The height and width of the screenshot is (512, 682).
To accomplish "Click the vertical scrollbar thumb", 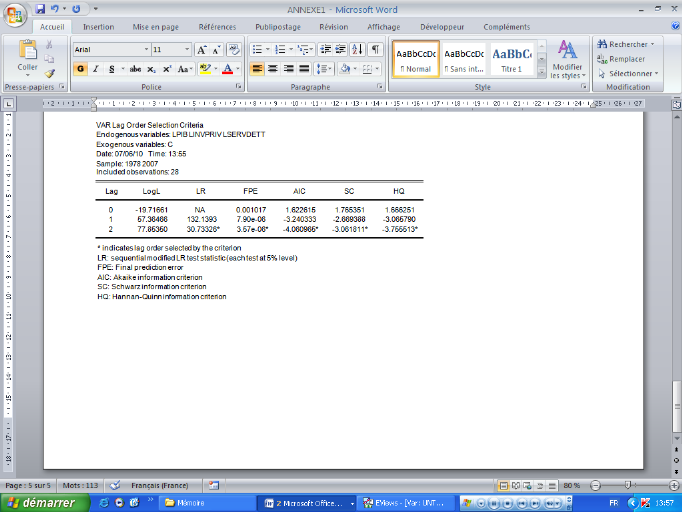I will click(x=677, y=407).
